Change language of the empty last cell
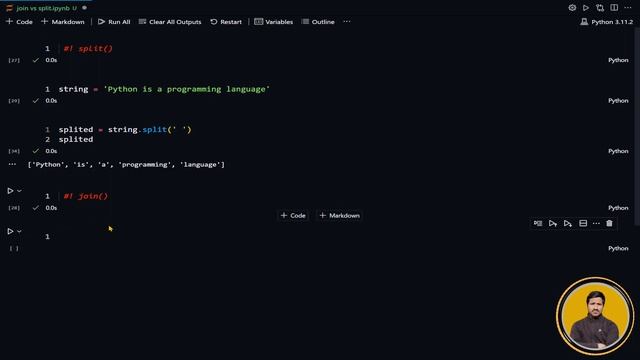The height and width of the screenshot is (360, 640). [618, 248]
